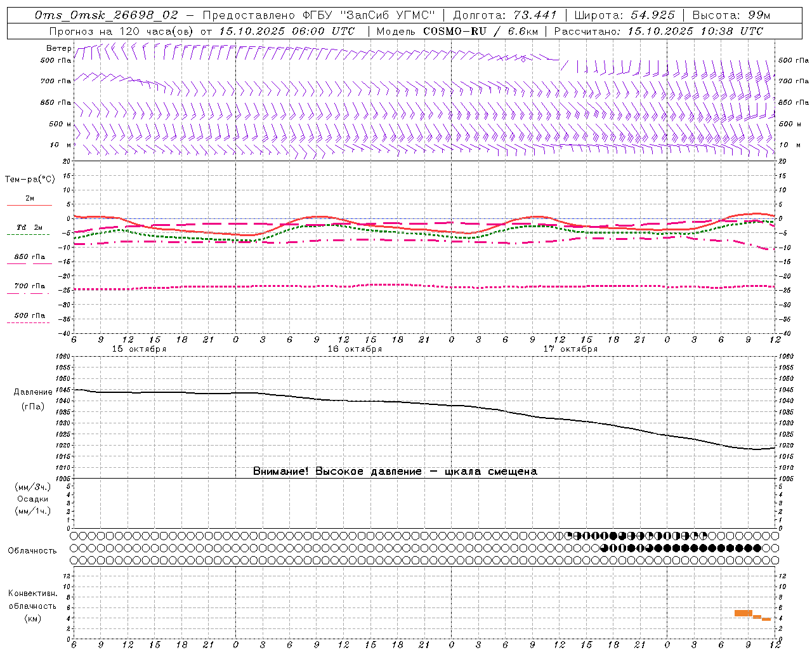Click the date label 15 октября

click(x=139, y=349)
